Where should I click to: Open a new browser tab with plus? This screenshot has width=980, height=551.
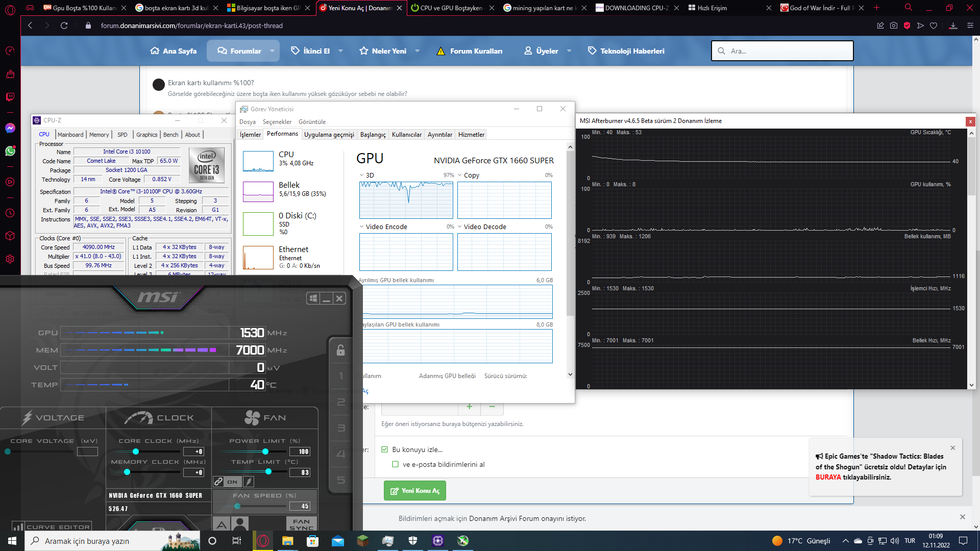coord(876,8)
